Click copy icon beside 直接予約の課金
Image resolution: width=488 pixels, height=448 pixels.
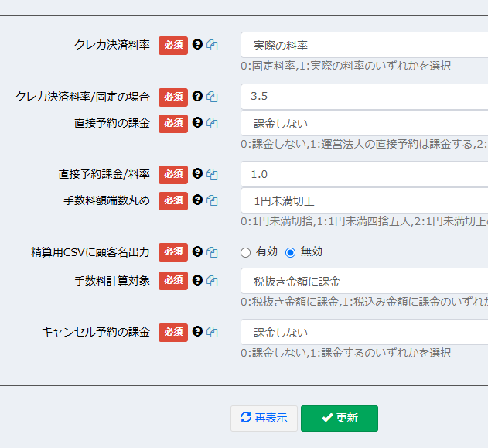point(212,123)
